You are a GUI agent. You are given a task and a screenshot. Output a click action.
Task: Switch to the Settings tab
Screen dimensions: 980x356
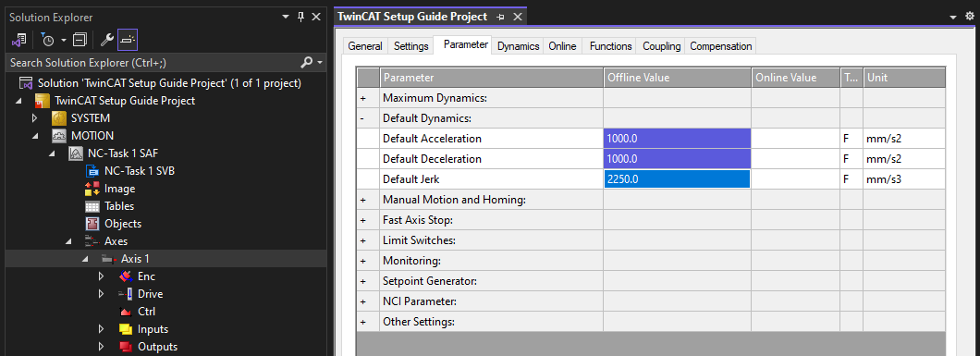(x=411, y=46)
